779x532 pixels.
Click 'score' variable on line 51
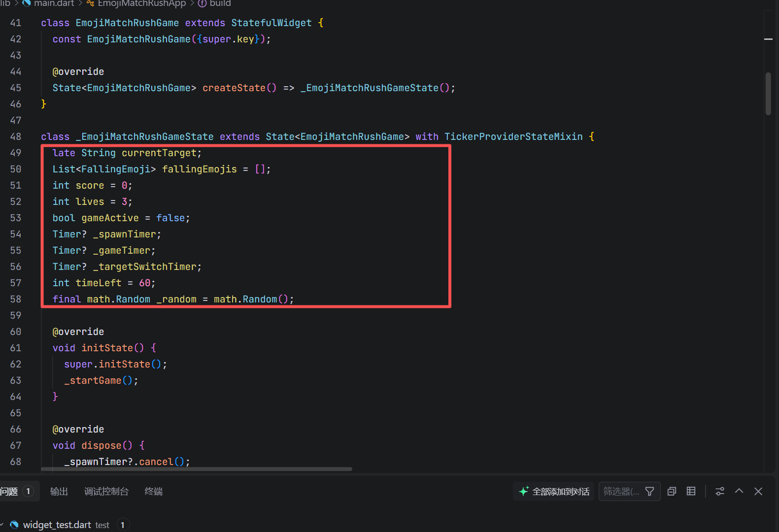point(90,185)
